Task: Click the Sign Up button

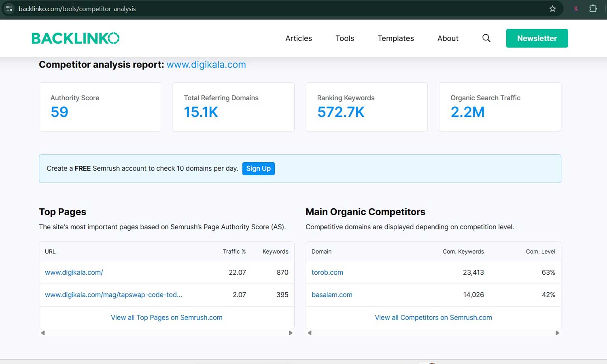Action: (259, 169)
